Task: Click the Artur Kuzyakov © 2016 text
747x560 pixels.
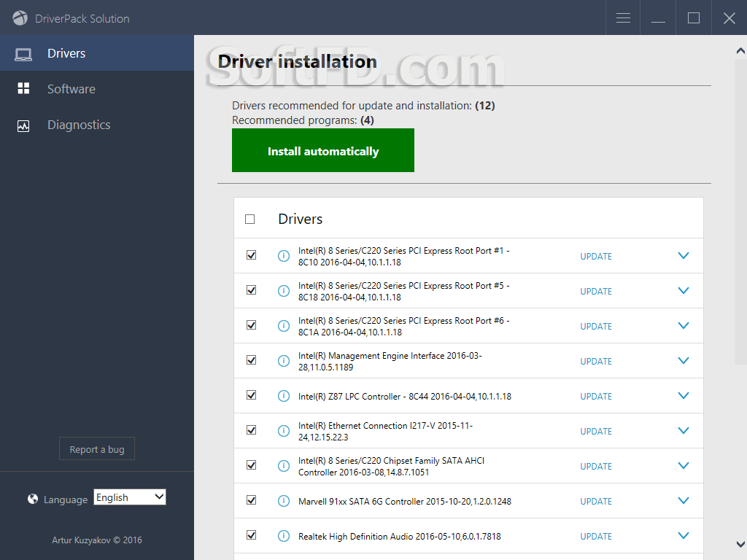Action: coord(97,540)
